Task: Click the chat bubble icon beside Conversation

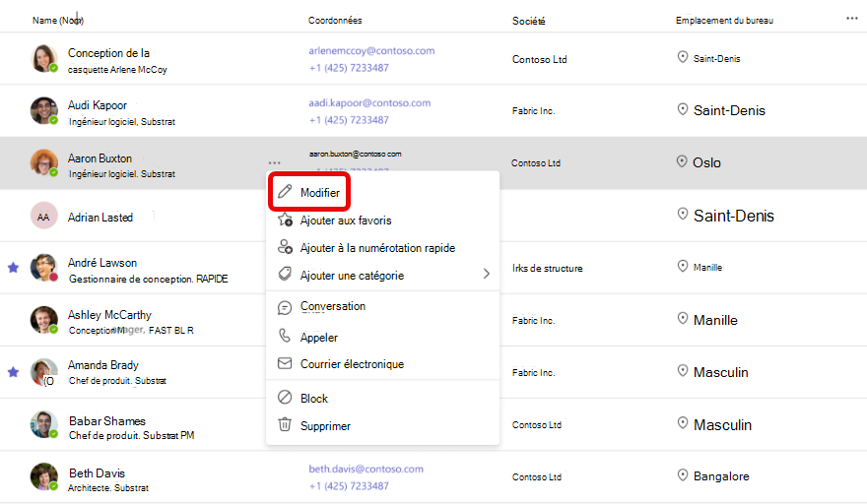Action: tap(285, 308)
